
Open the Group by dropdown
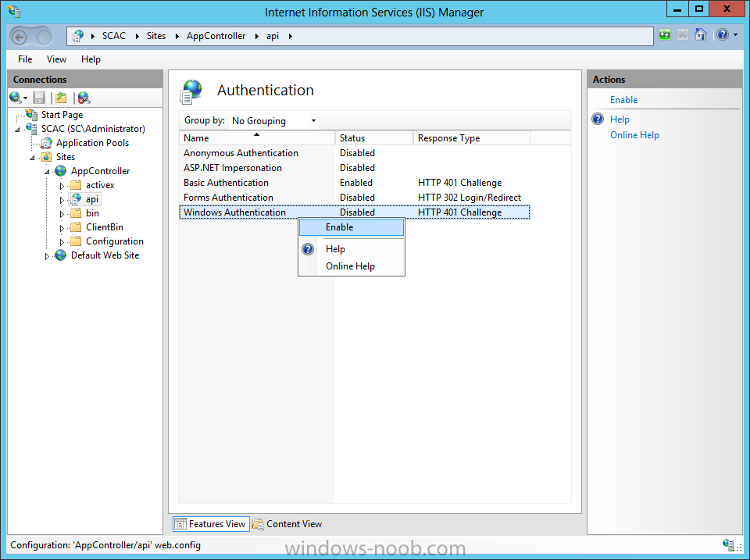pyautogui.click(x=273, y=121)
